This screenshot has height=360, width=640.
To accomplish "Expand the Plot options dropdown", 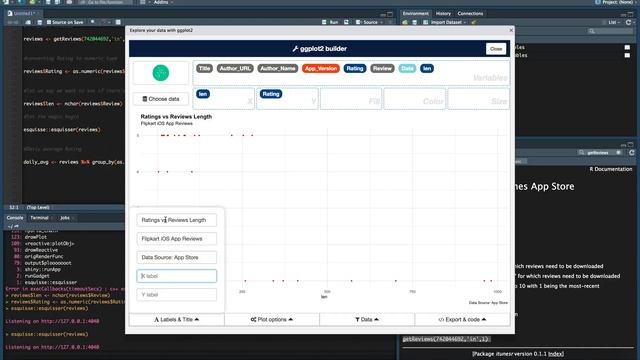I will (x=272, y=320).
